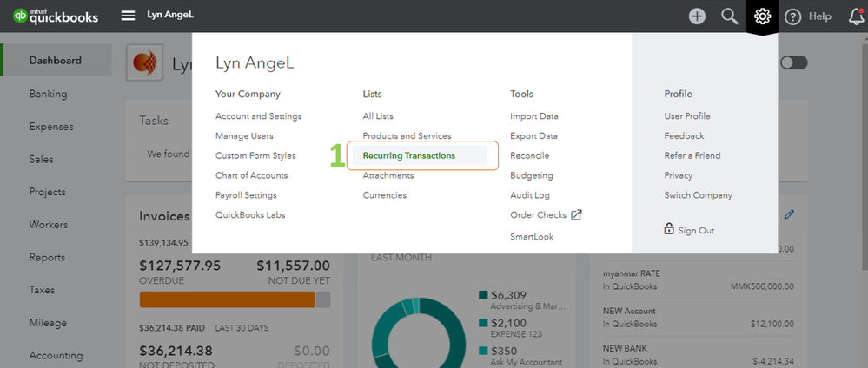The height and width of the screenshot is (368, 868).
Task: Click Order Checks link
Action: pos(538,214)
